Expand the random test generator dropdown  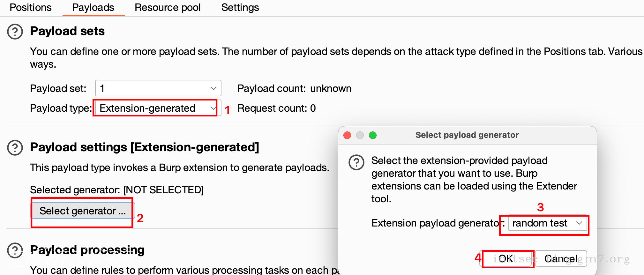(x=547, y=223)
